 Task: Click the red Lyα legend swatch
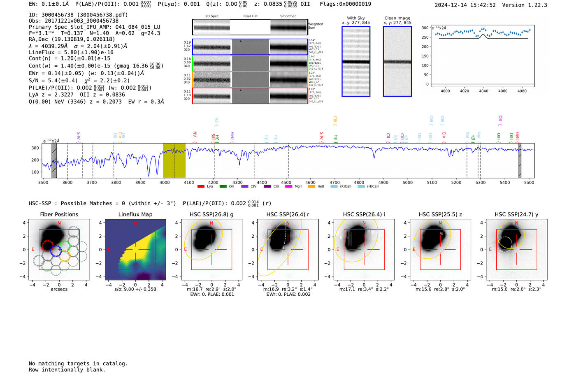(x=201, y=186)
